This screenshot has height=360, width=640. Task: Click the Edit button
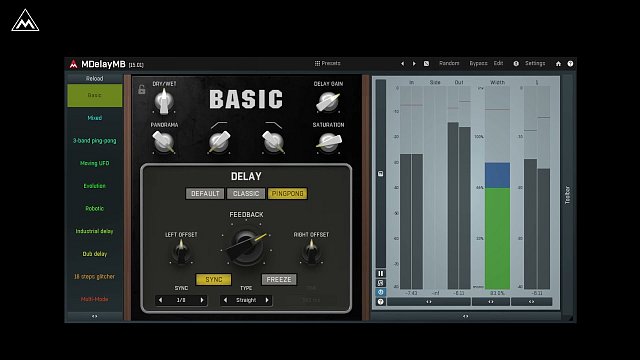coord(498,63)
